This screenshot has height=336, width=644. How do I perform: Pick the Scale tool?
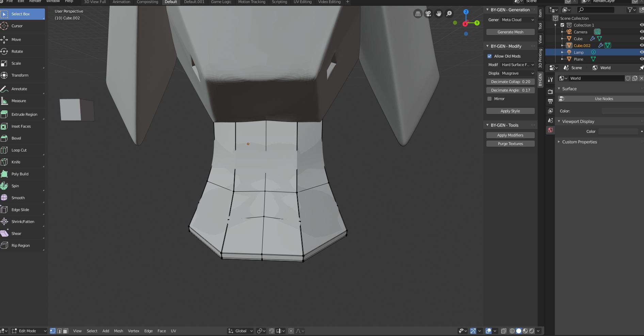22,63
